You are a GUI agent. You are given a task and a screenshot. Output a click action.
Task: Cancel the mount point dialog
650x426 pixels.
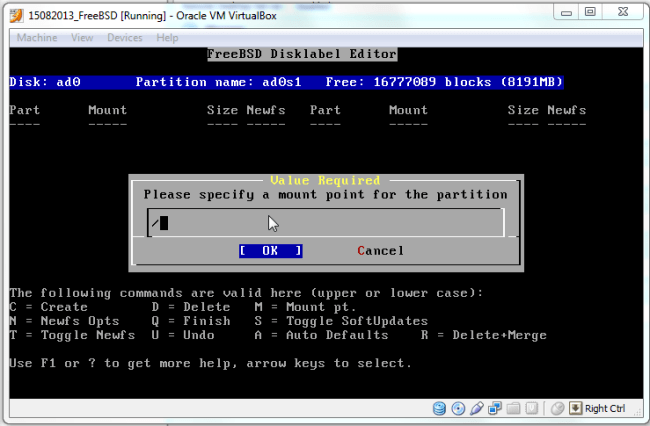[x=380, y=251]
